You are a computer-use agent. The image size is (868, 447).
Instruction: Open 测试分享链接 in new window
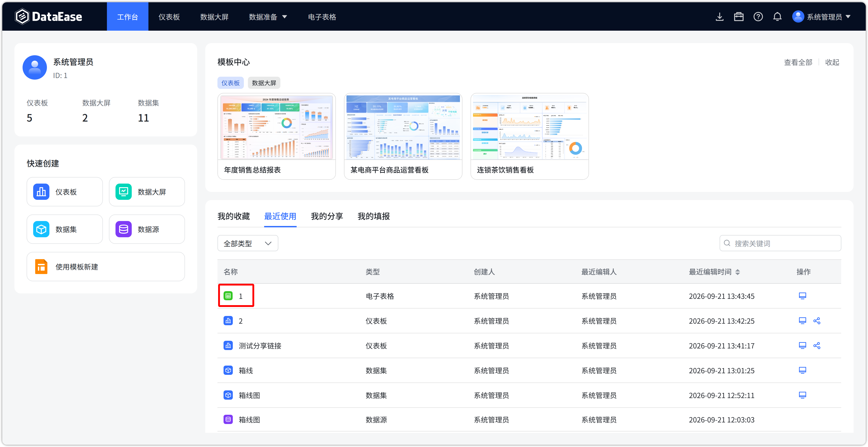pyautogui.click(x=802, y=346)
